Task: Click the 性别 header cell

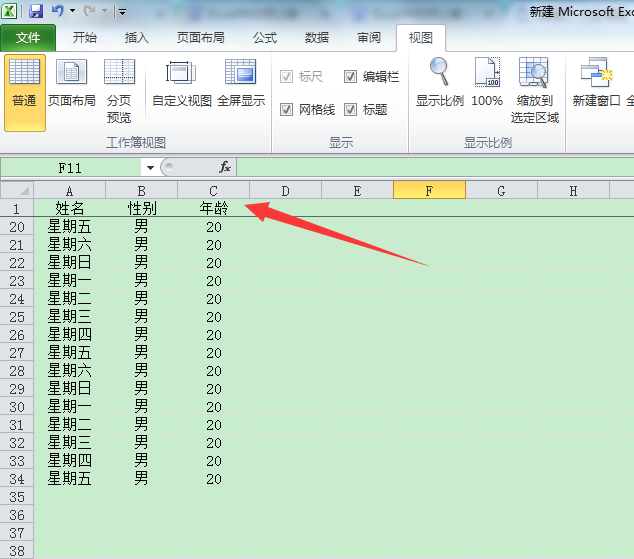Action: click(x=142, y=208)
